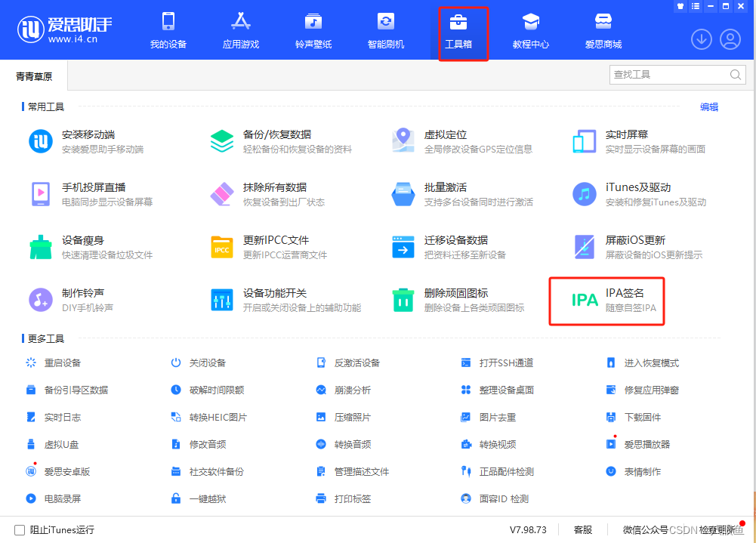The image size is (756, 543).
Task: Open 铃声壁纸 in top navigation
Action: pos(313,30)
